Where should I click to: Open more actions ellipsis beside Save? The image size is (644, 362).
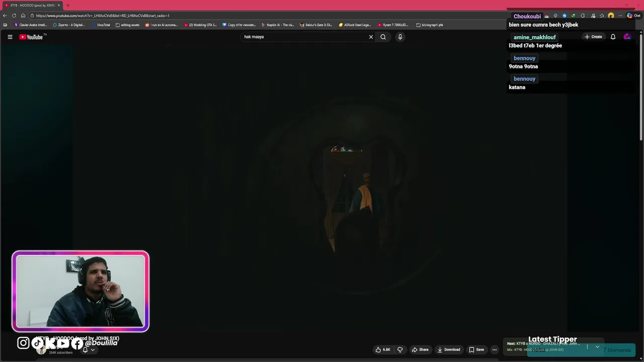pos(495,349)
